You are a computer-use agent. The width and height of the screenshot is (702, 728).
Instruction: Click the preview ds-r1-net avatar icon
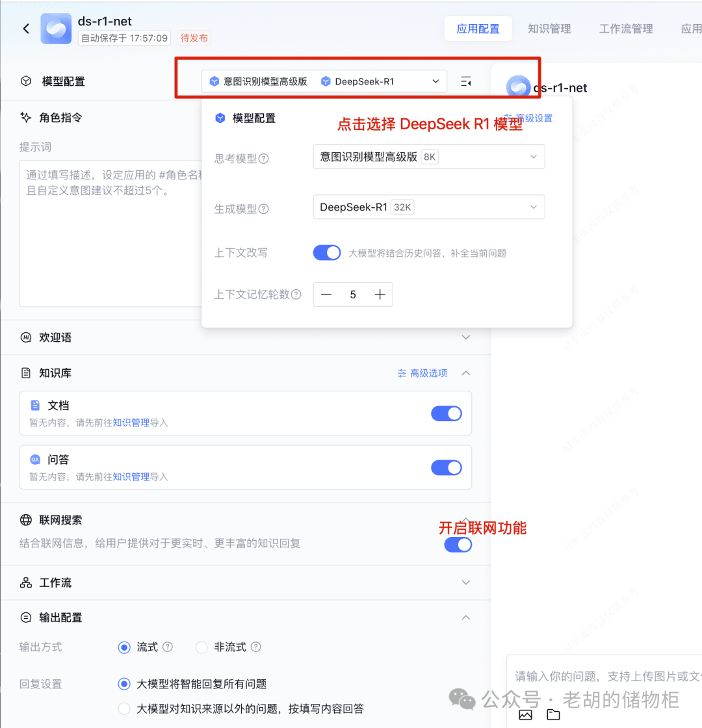click(x=518, y=87)
